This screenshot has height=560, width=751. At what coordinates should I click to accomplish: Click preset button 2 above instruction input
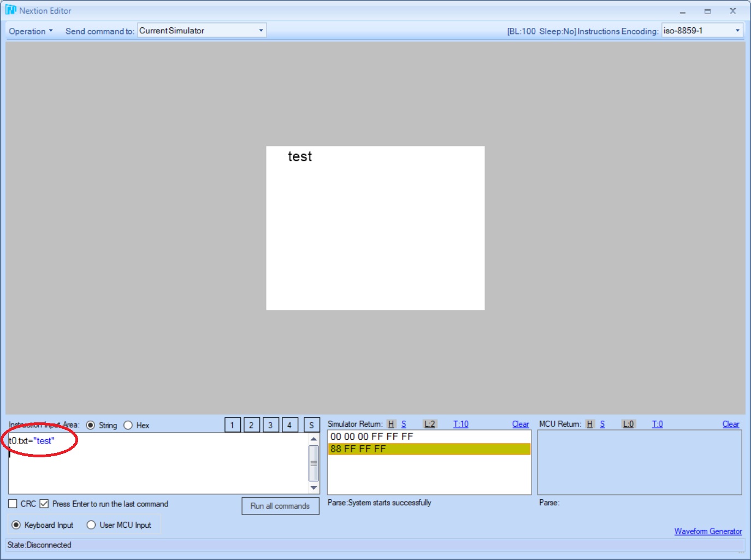[x=251, y=425]
